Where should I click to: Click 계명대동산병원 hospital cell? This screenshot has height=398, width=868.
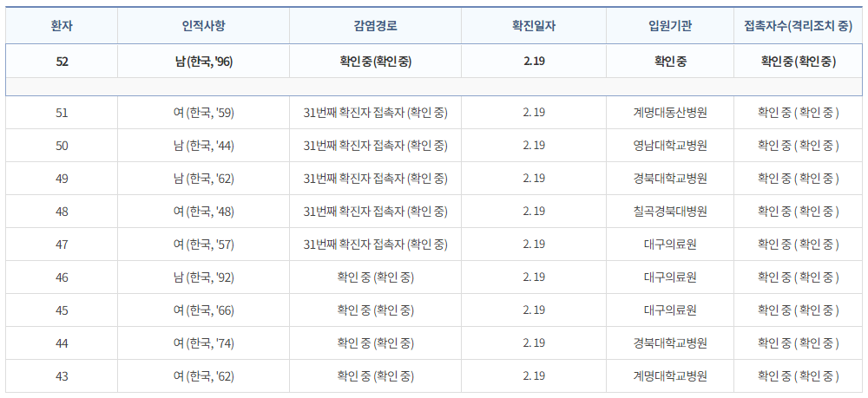tap(670, 112)
